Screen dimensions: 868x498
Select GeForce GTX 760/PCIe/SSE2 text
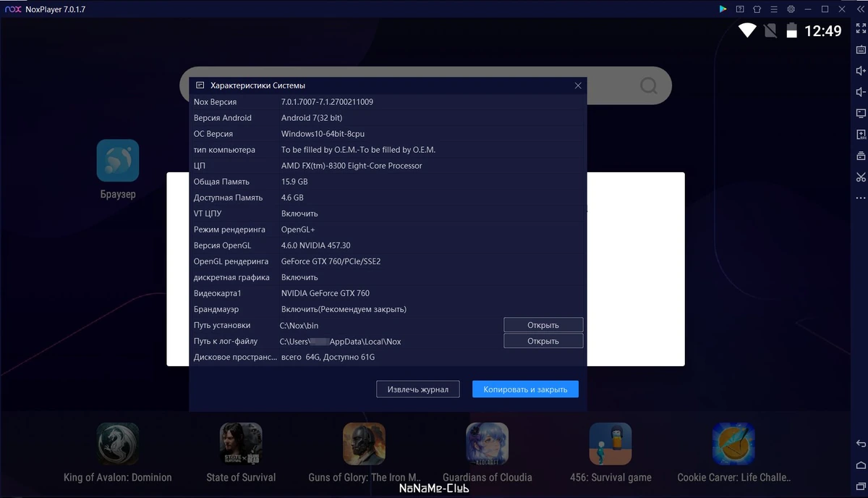(331, 261)
